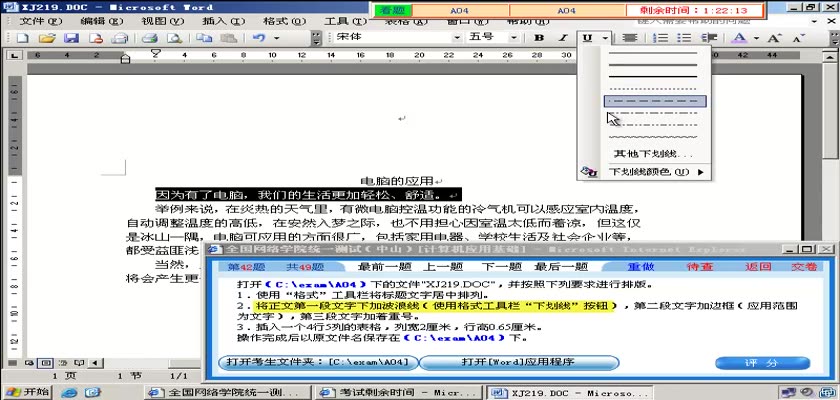840x400 pixels.
Task: Click 重做 in the exam window
Action: coord(641,267)
